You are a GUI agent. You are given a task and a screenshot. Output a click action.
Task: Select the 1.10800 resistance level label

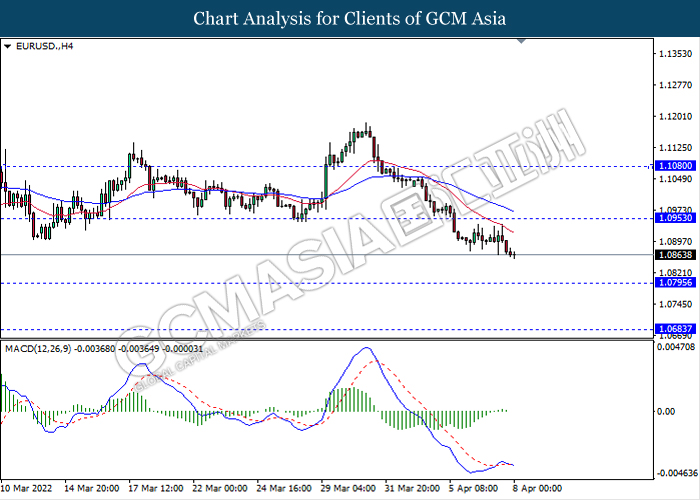pyautogui.click(x=675, y=166)
